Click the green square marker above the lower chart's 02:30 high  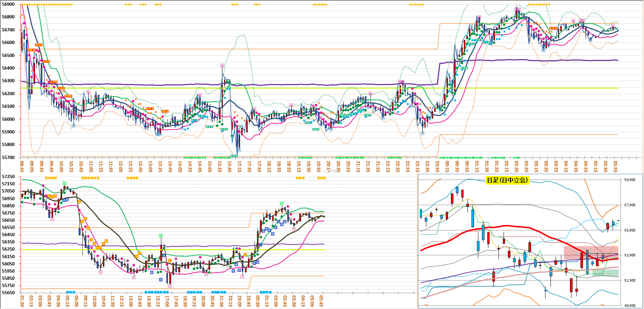coord(282,204)
